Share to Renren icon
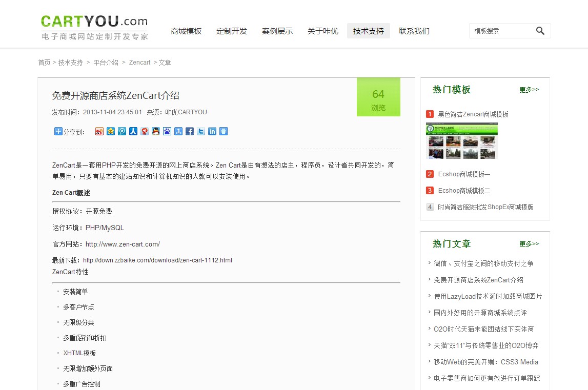The width and height of the screenshot is (588, 390). (x=133, y=131)
